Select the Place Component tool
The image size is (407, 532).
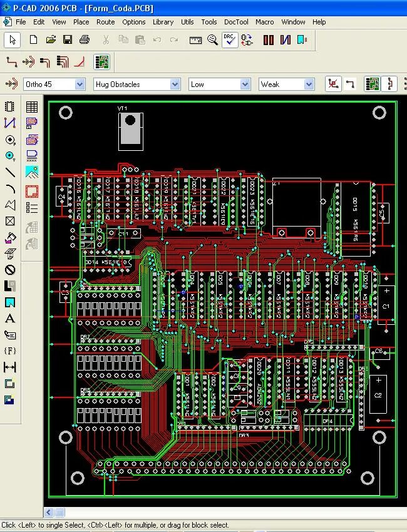coord(10,106)
